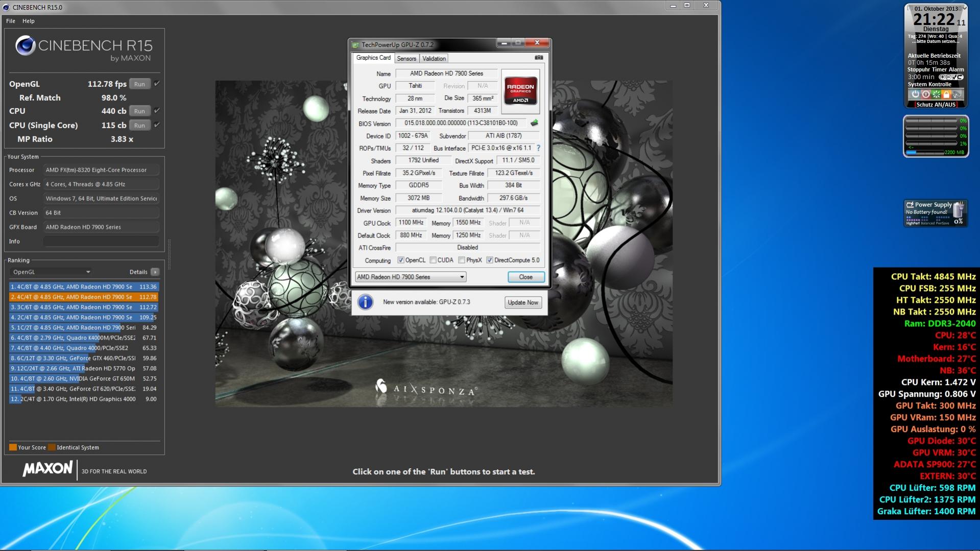Click the Stoppuhr label in the clock gadget
The image size is (980, 551).
point(919,70)
